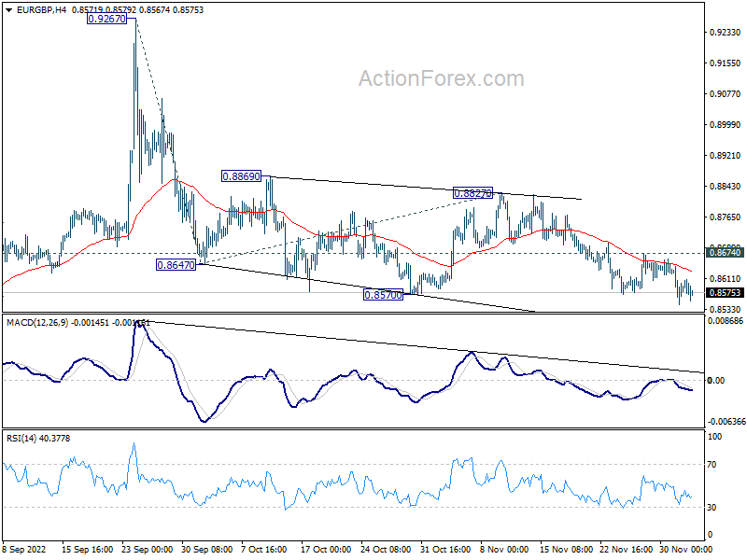Click the 0.85330 price axis value
The image size is (747, 560).
tap(726, 309)
